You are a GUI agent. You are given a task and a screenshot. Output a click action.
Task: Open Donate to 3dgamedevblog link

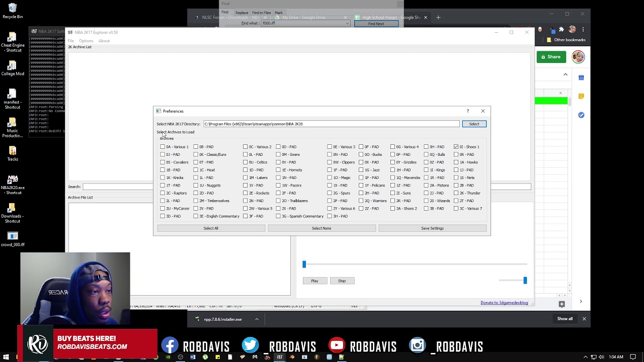coord(504,303)
